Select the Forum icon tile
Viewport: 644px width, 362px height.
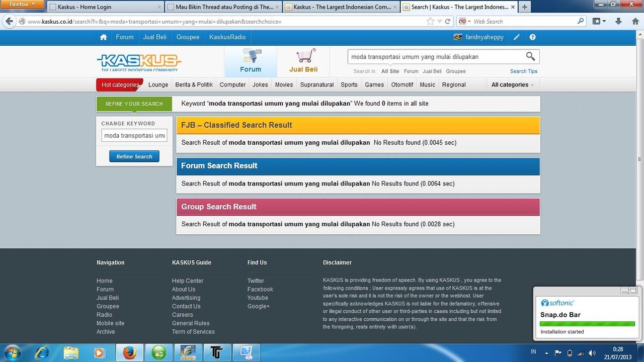click(251, 61)
